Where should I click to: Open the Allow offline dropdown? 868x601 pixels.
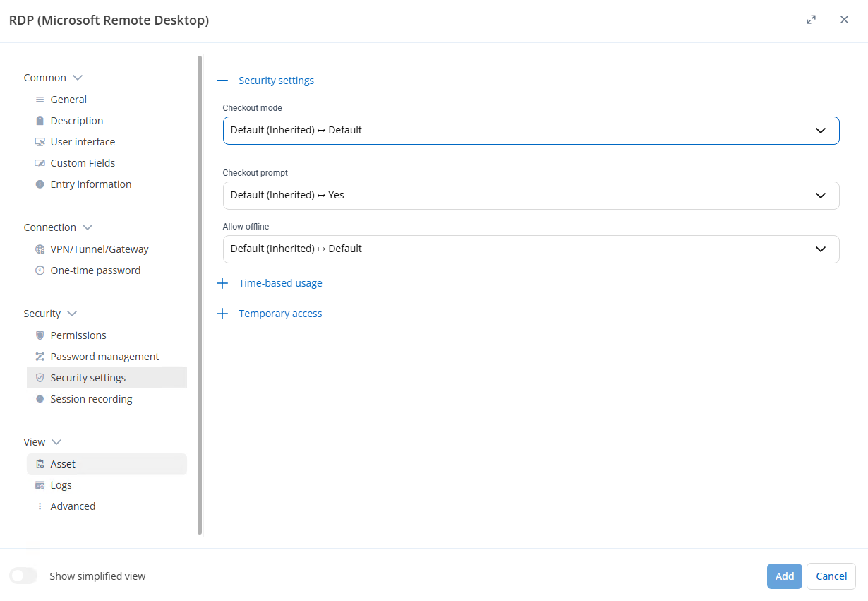531,249
